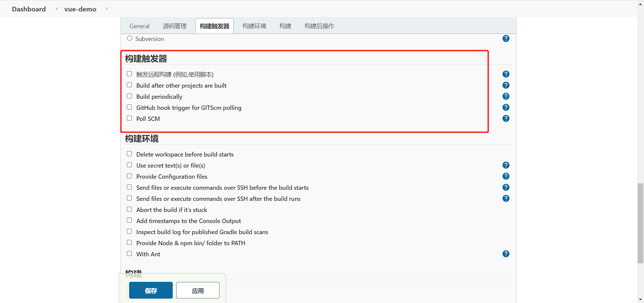The height and width of the screenshot is (303, 644).
Task: Switch to the General tab
Action: coord(140,26)
